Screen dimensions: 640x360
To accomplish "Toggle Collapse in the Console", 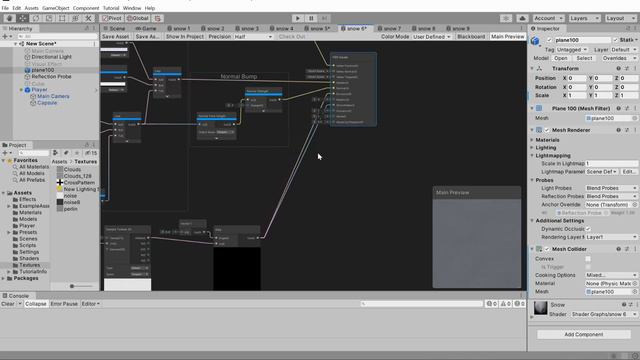I will click(x=36, y=304).
